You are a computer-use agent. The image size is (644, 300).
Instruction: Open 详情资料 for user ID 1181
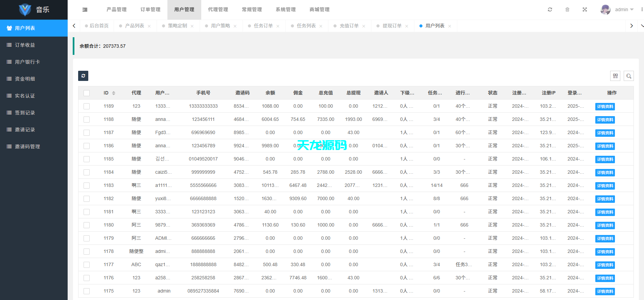pos(605,212)
